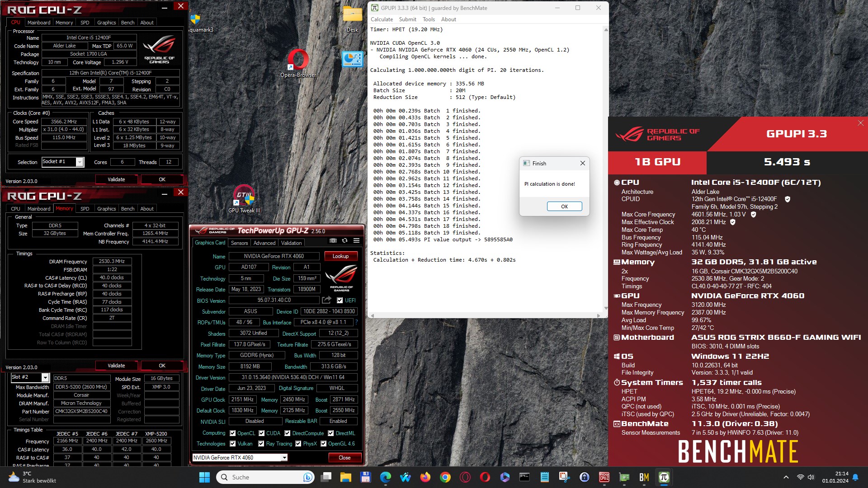Click the Close button in GPU-Z

[x=344, y=458]
